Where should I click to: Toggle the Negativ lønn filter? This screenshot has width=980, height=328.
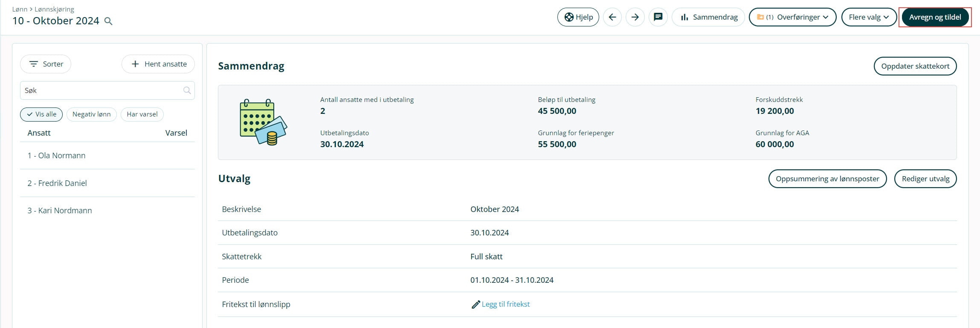(91, 114)
